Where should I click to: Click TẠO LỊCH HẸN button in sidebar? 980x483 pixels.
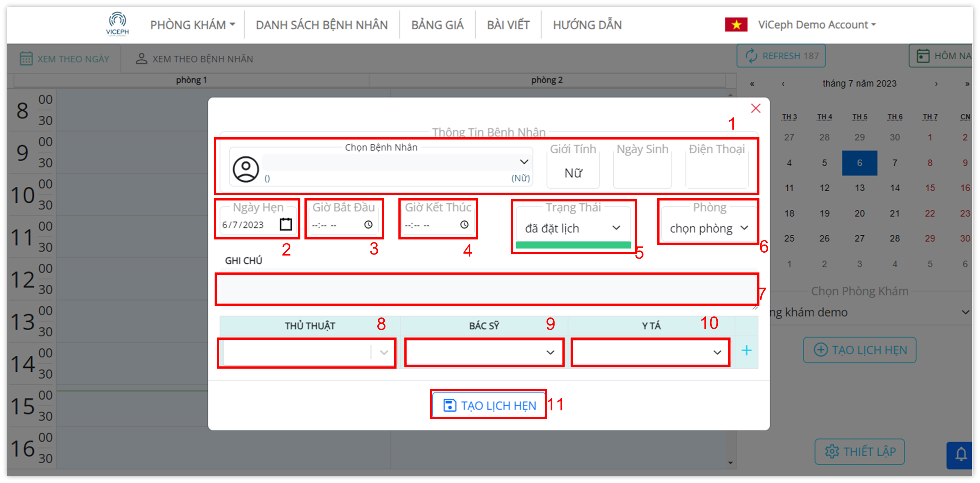tap(859, 350)
